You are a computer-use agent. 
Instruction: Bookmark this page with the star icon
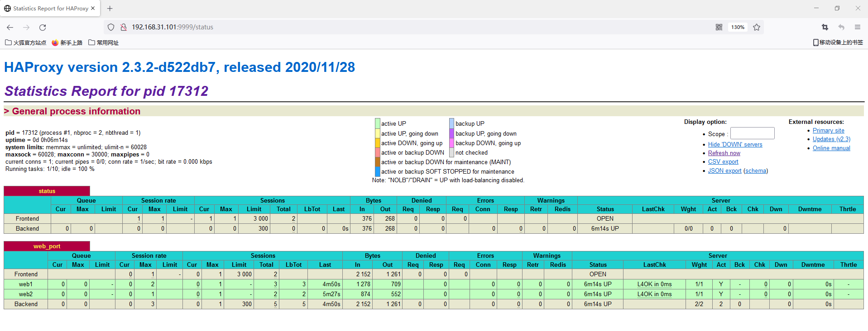pos(756,27)
